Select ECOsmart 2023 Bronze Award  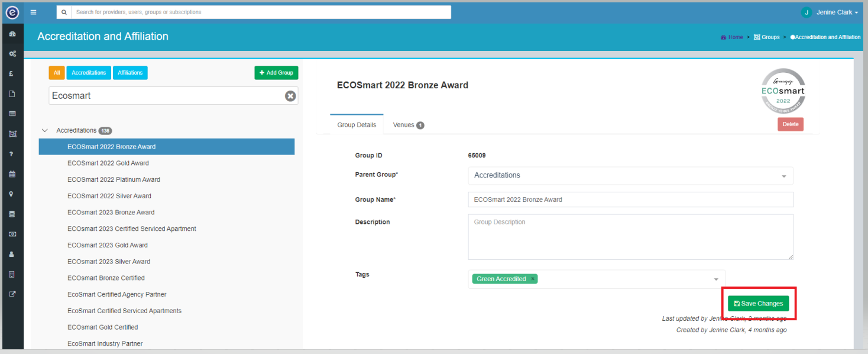(111, 213)
